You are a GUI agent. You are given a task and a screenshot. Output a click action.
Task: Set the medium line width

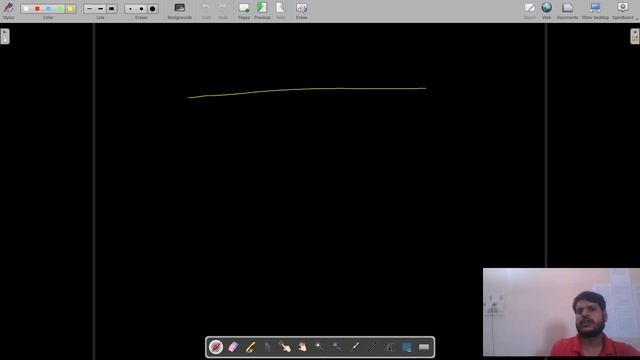point(100,9)
